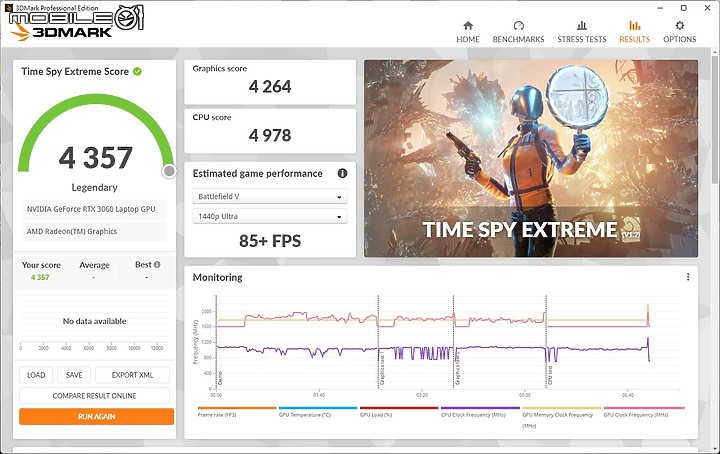Click the EXPORT XML button

coord(132,375)
